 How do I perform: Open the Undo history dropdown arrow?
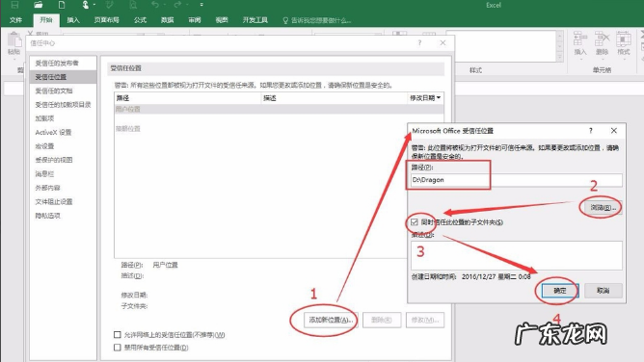click(x=164, y=5)
